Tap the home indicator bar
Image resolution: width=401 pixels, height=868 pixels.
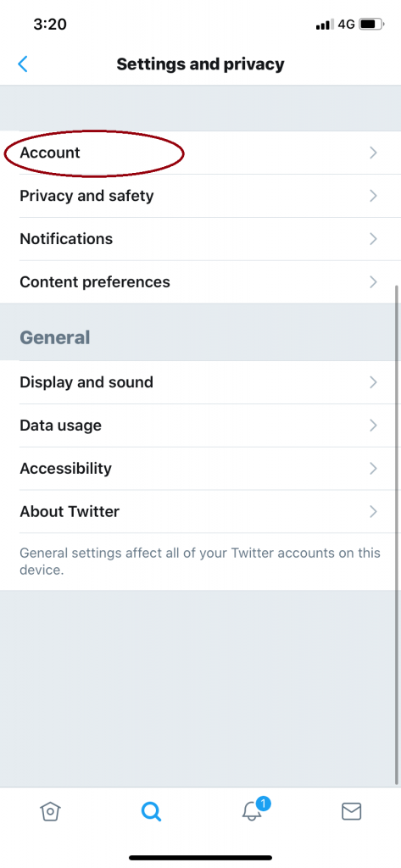(x=200, y=858)
